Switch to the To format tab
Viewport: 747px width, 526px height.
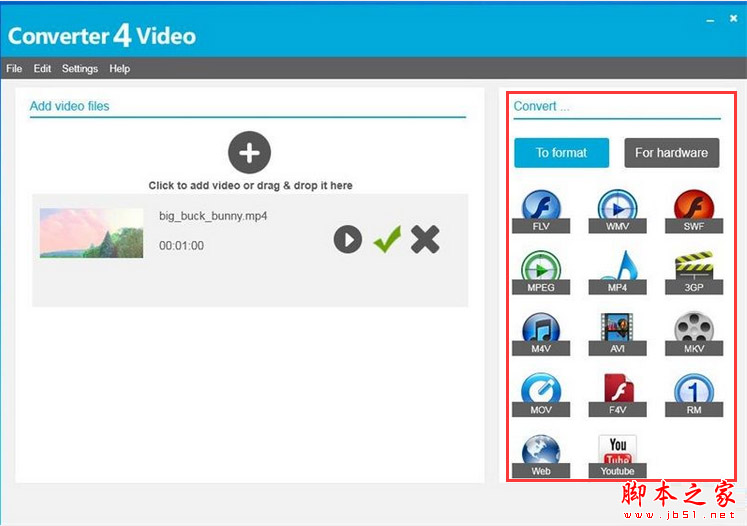(562, 152)
